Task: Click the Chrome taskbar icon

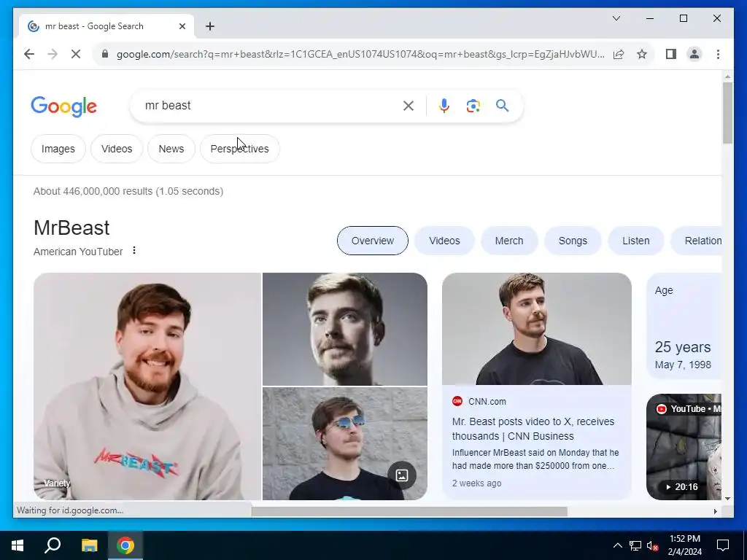Action: click(x=125, y=545)
